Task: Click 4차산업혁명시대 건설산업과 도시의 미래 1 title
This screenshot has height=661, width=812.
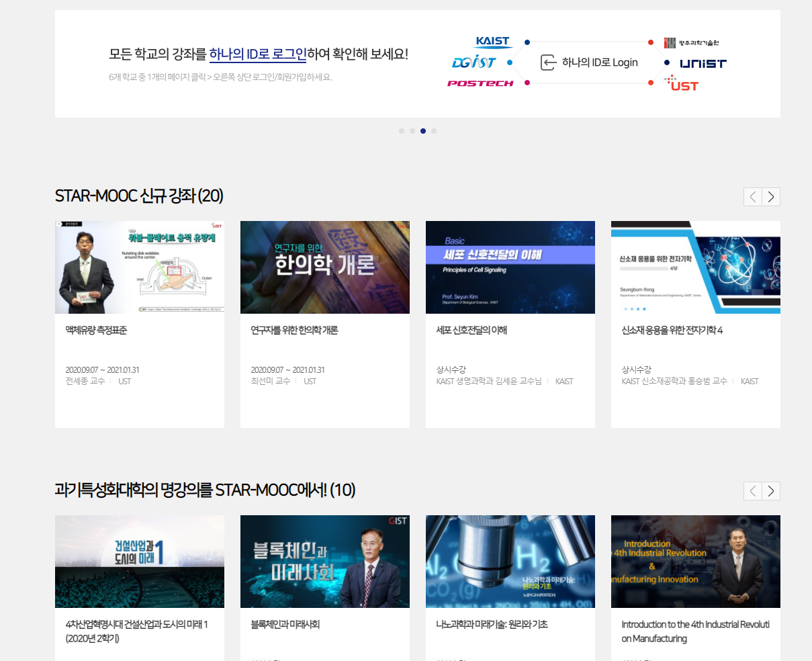Action: pos(136,631)
